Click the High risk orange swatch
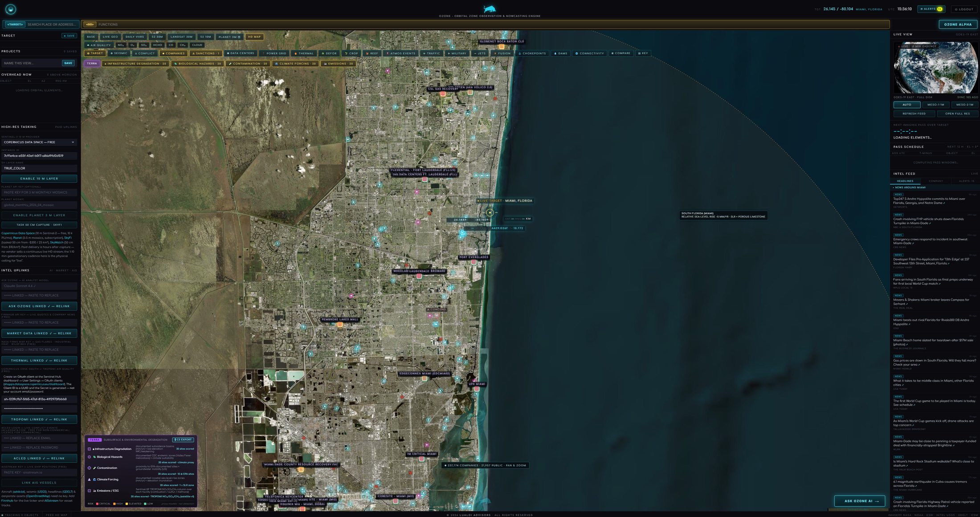 (114, 504)
